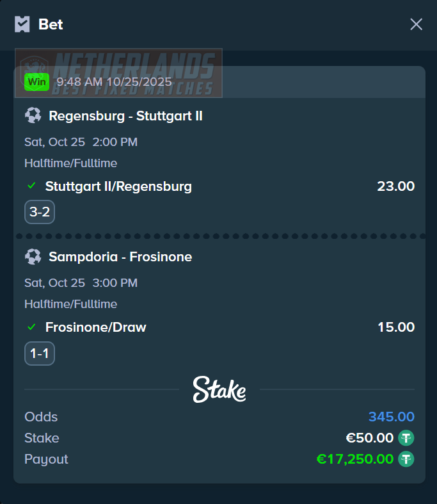Click the total odds 345.00
The image size is (437, 504).
click(391, 417)
